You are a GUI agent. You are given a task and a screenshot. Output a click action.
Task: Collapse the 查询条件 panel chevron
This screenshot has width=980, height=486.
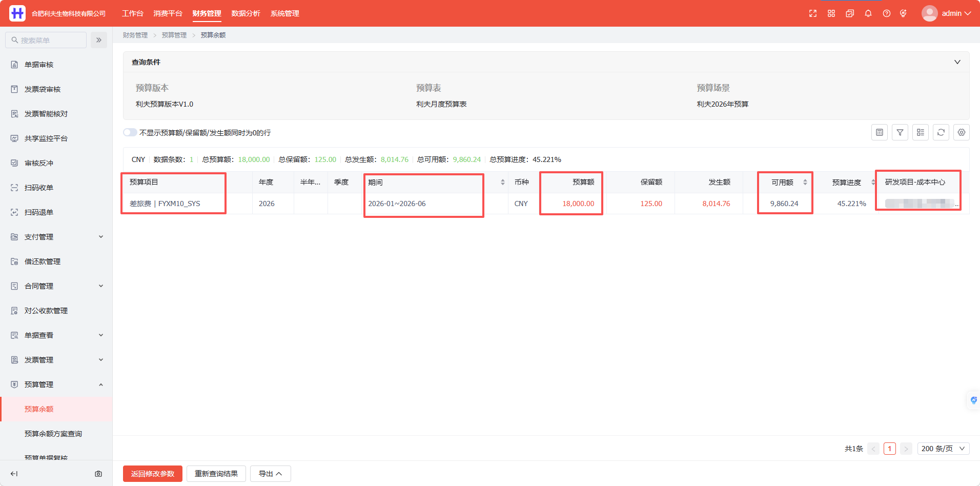pos(957,62)
